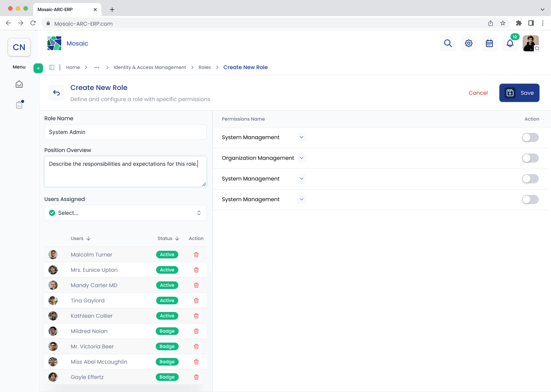Check the notifications bell

[510, 43]
